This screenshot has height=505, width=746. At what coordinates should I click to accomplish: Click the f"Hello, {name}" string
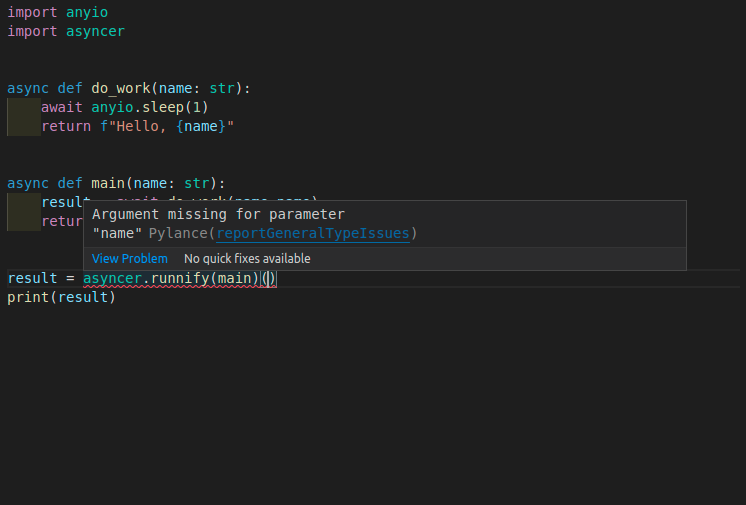(166, 126)
